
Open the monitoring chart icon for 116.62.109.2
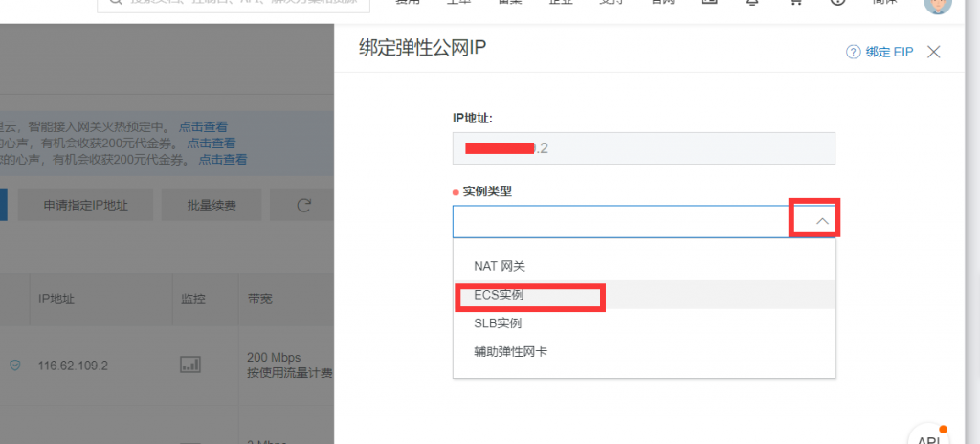point(191,366)
